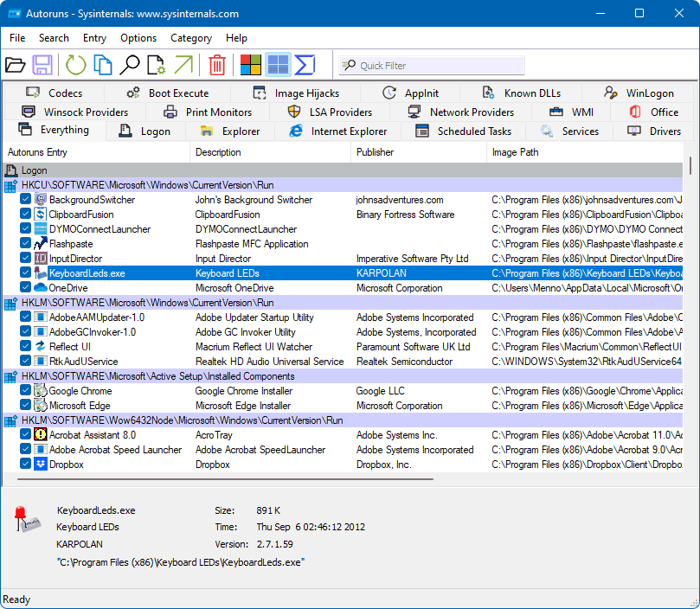The image size is (700, 609).
Task: Disable the AdobeAAMUpdater-1.0 checkbox
Action: tap(25, 317)
